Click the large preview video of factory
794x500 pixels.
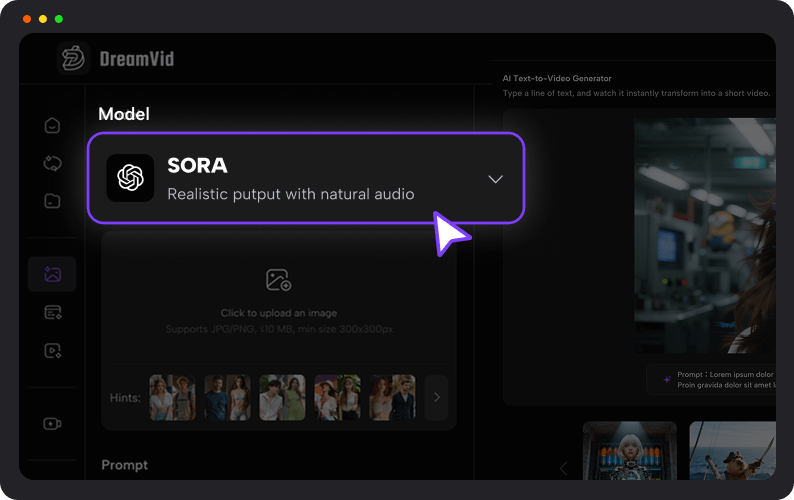click(705, 236)
